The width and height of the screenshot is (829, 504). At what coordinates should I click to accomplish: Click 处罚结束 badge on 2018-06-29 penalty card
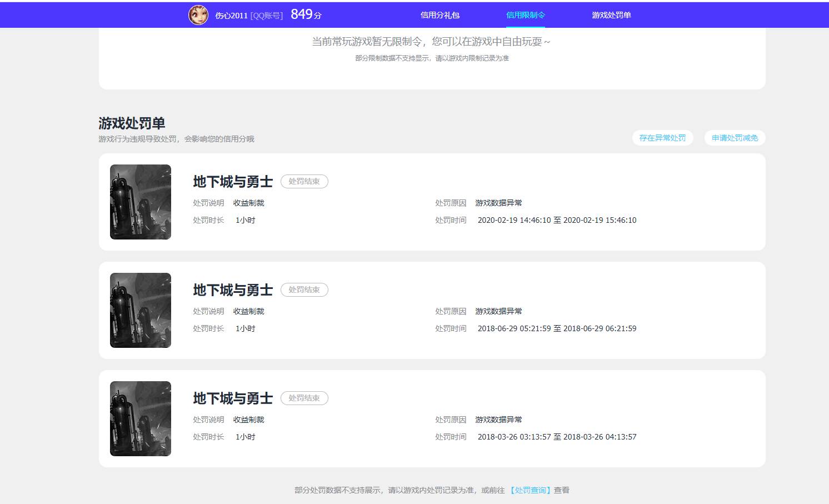[304, 290]
